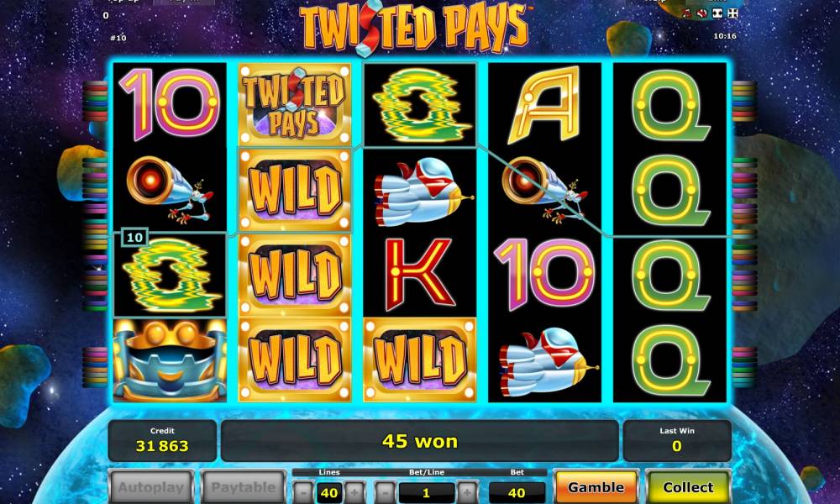Start Autoplay

pyautogui.click(x=150, y=487)
